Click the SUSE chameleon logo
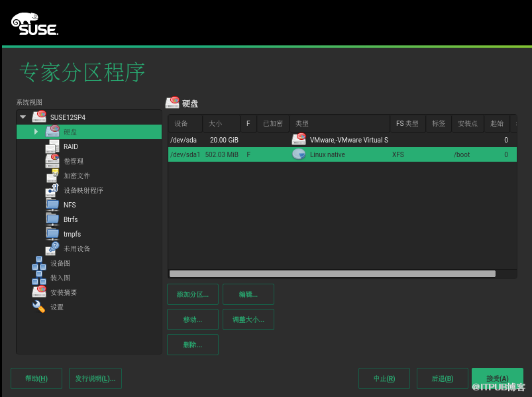This screenshot has width=532, height=397. pos(35,24)
